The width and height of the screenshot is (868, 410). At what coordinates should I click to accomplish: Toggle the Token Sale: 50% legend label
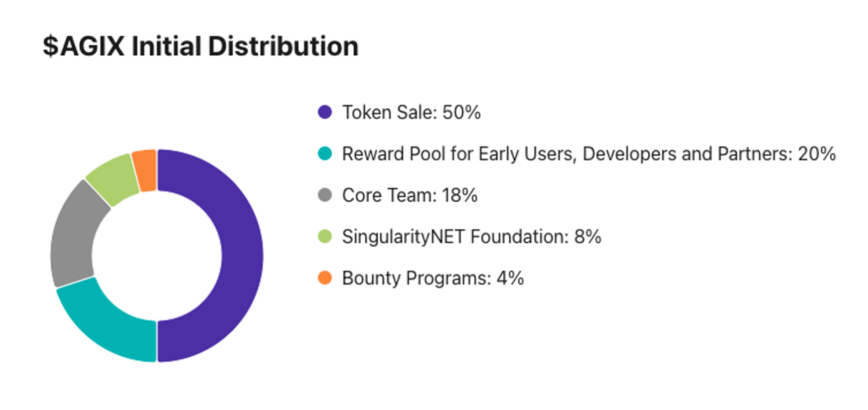[x=411, y=112]
